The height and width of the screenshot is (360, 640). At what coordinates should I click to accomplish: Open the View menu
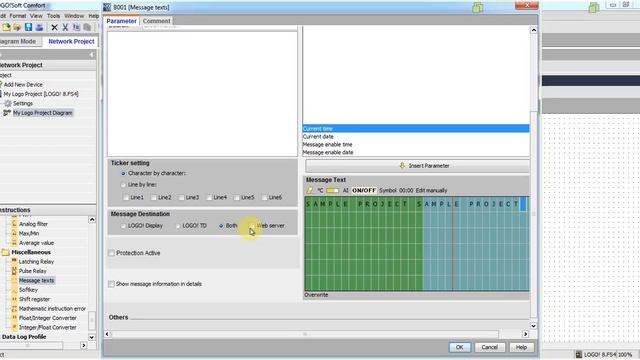(x=36, y=16)
